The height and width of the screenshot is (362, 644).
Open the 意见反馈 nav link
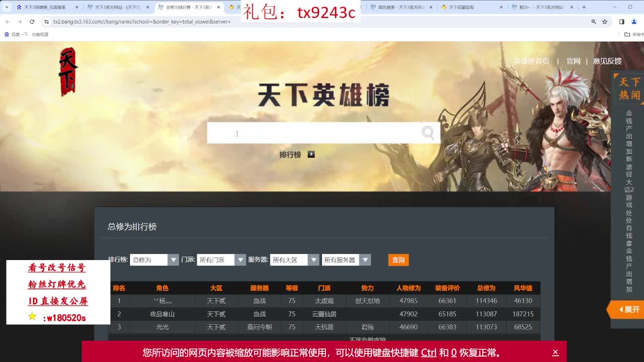[607, 61]
